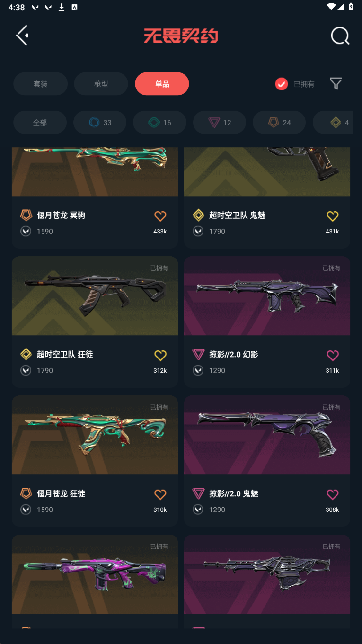Open the 超时空卫队 狂徒 weapon thumbnail

(x=95, y=296)
